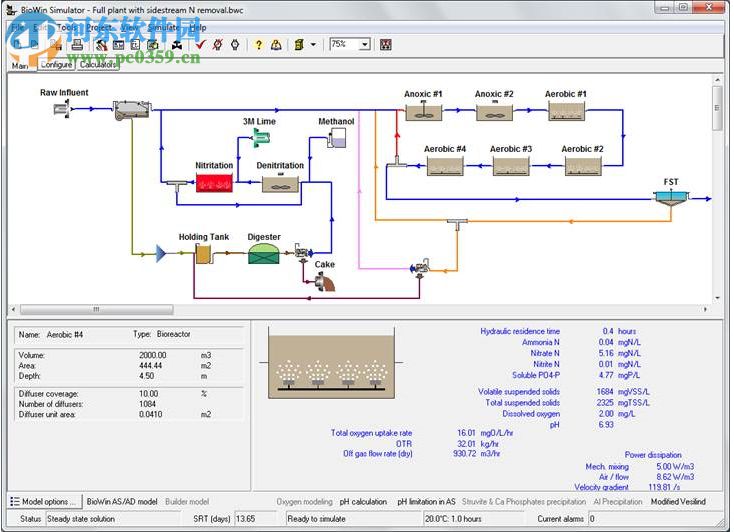Expand arrow beside yellow toolbar icon
The image size is (734, 532).
tap(313, 45)
